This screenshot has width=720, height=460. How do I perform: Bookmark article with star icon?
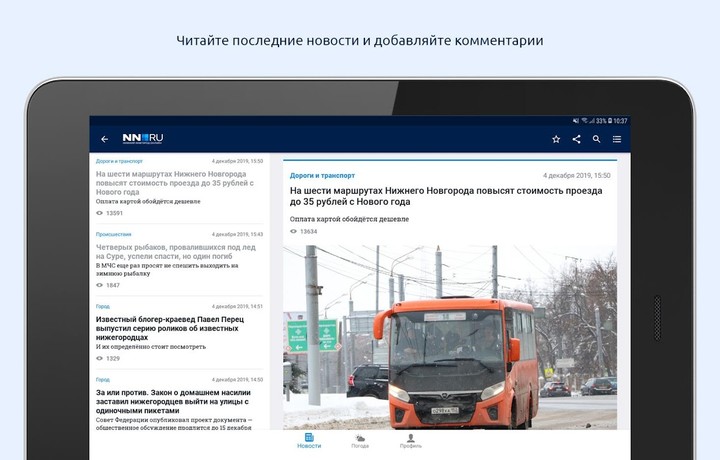tap(556, 139)
